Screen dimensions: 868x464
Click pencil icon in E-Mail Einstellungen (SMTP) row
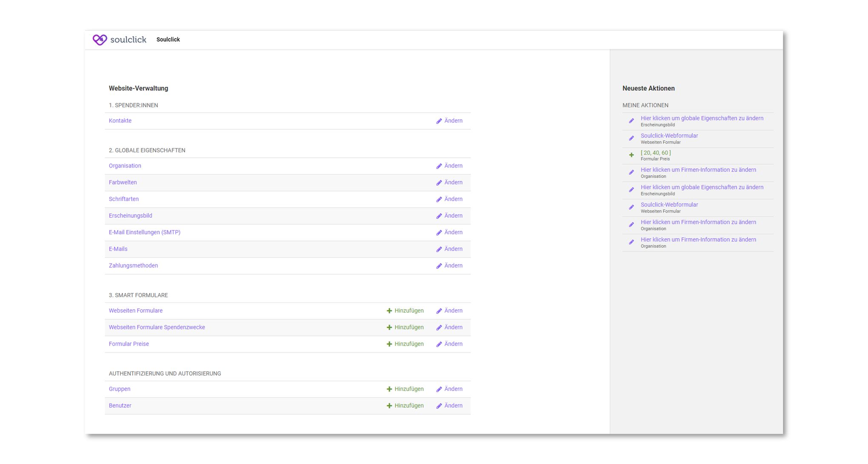pyautogui.click(x=439, y=233)
